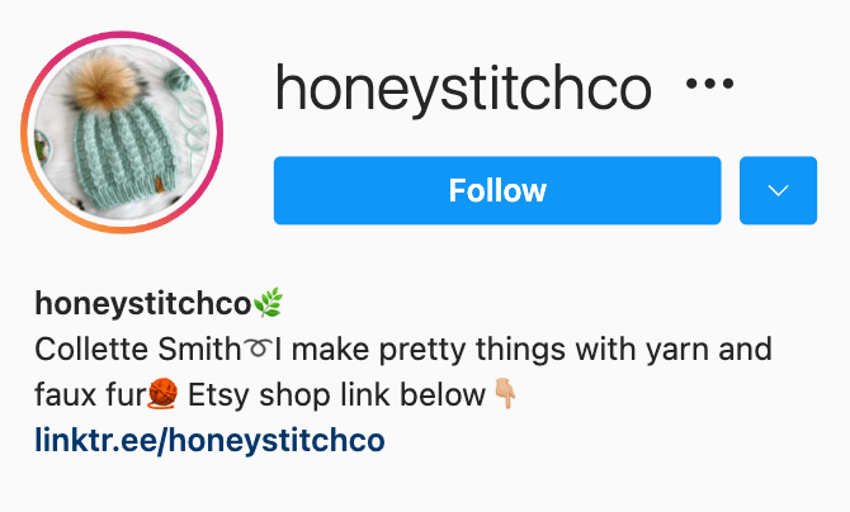Click the green leaf emoji after honeystitchco
This screenshot has height=512, width=850.
268,303
